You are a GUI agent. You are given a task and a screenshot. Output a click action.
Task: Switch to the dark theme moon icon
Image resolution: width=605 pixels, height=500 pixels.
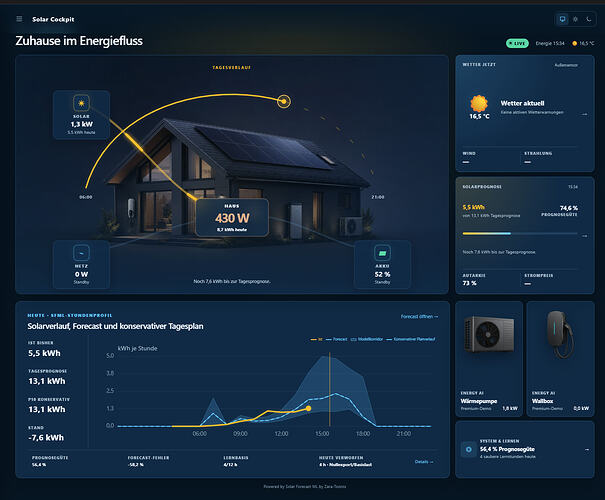588,19
